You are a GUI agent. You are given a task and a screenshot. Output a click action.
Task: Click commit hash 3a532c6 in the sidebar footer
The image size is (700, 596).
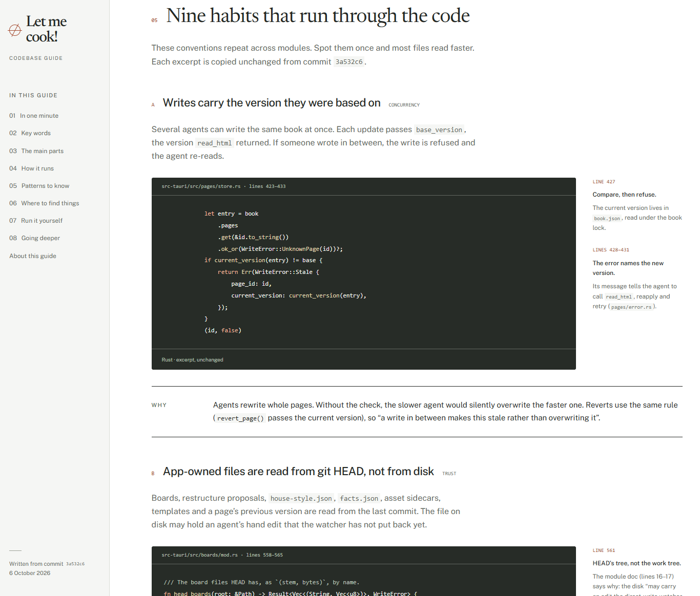pos(75,564)
